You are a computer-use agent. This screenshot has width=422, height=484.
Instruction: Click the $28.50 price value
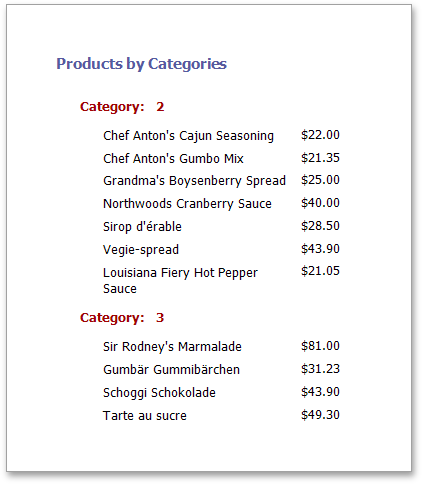pos(320,226)
